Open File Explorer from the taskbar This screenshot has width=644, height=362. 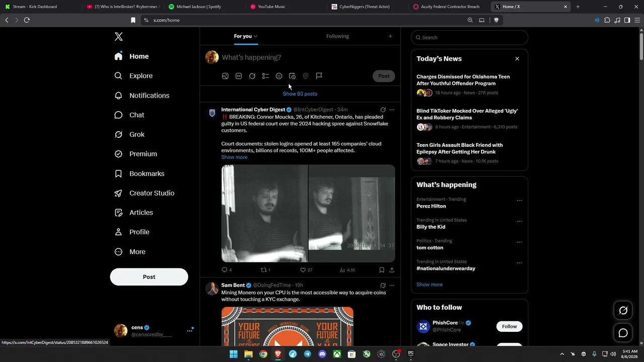click(x=249, y=354)
